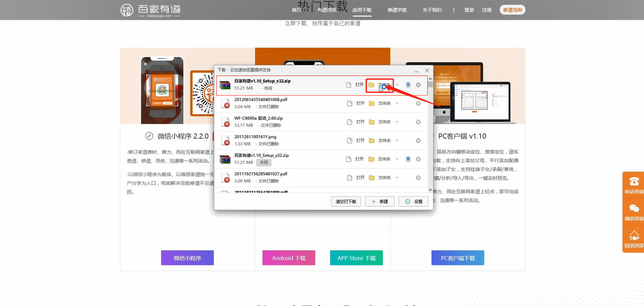644x306 pixels.
Task: Open folder of the completed 百家有谱 Setup zip
Action: point(380,85)
